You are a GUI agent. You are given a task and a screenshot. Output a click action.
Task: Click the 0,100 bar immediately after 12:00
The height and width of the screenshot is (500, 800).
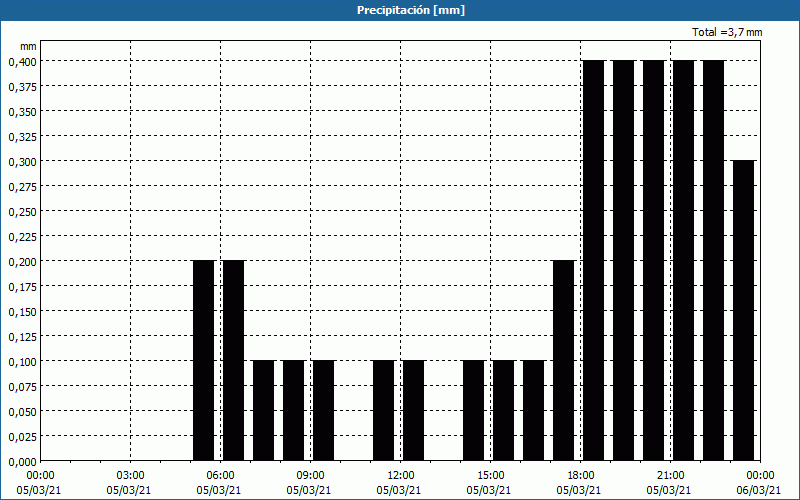(x=414, y=411)
